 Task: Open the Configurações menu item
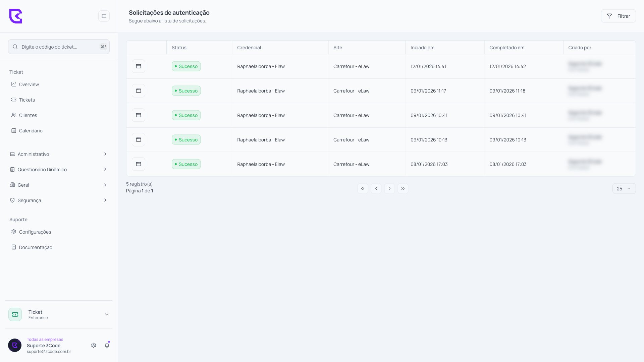tap(59, 232)
